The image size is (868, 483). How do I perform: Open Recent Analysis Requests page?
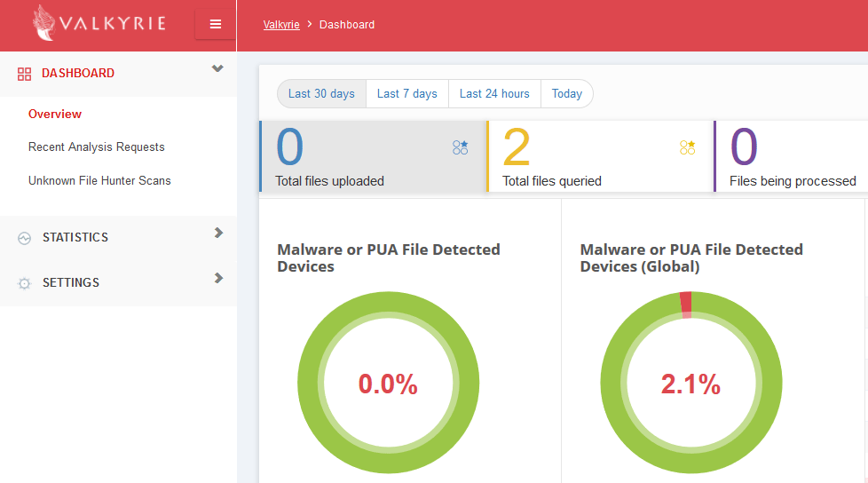tap(96, 147)
